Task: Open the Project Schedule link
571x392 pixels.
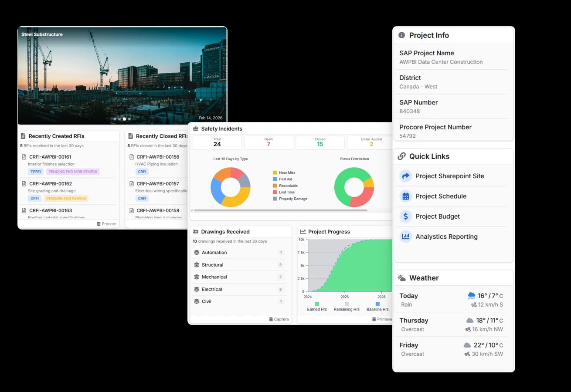Action: point(441,196)
